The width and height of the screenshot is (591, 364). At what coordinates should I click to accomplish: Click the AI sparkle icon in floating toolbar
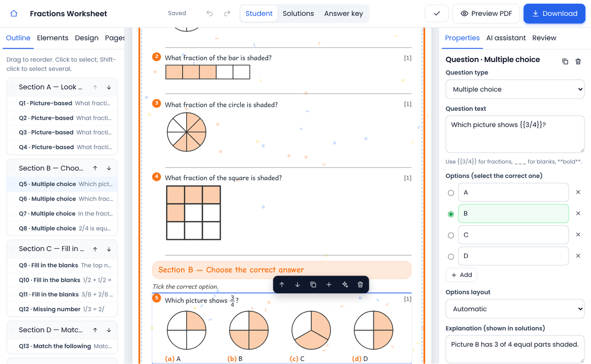(x=345, y=285)
